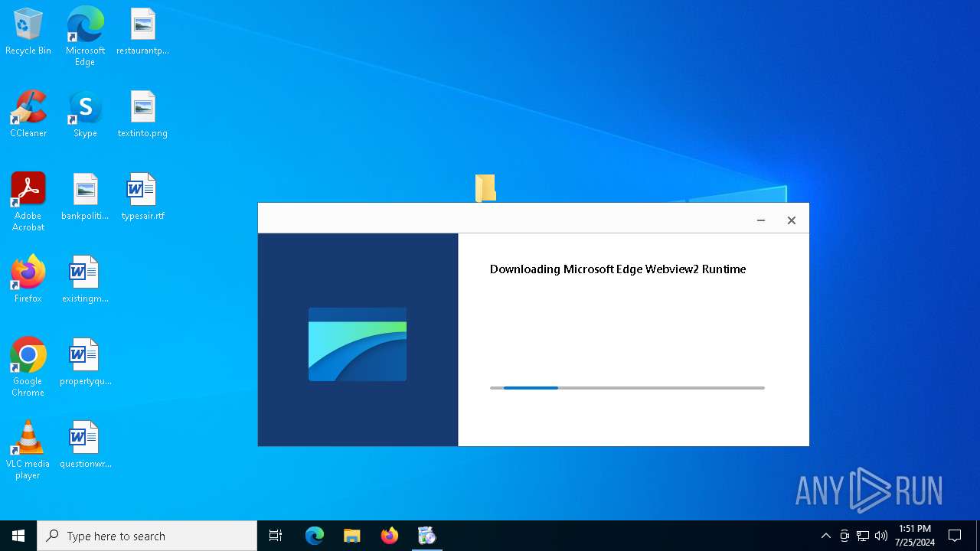Click the download progress bar
Viewport: 980px width, 551px height.
click(x=627, y=388)
